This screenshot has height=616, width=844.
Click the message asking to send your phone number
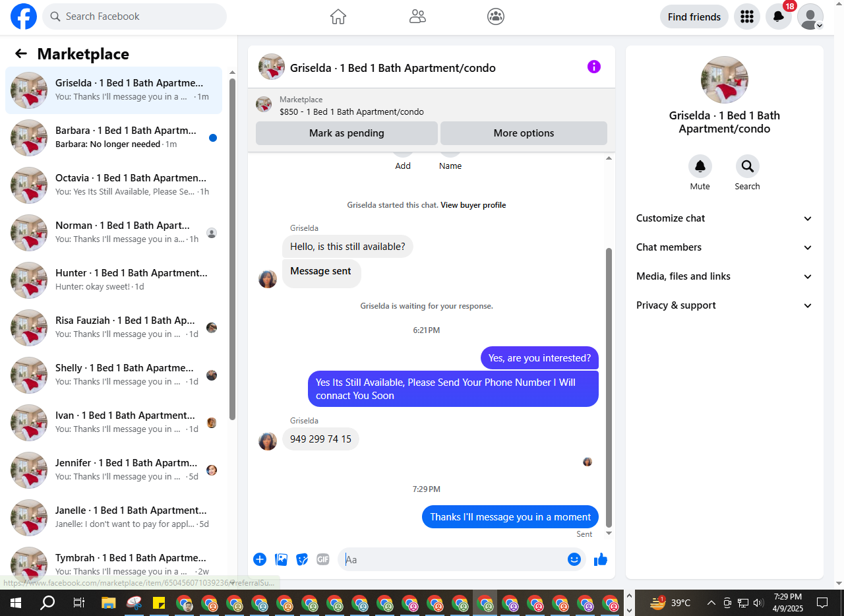tap(453, 389)
